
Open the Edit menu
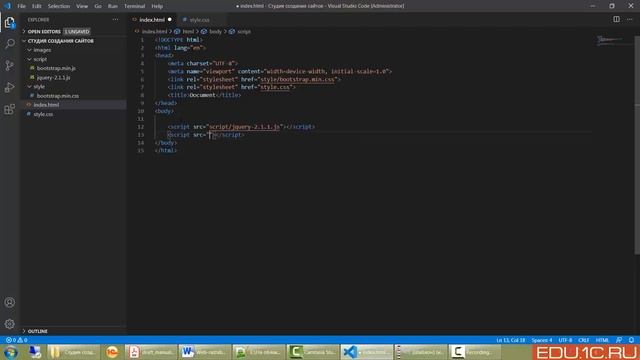pos(37,6)
